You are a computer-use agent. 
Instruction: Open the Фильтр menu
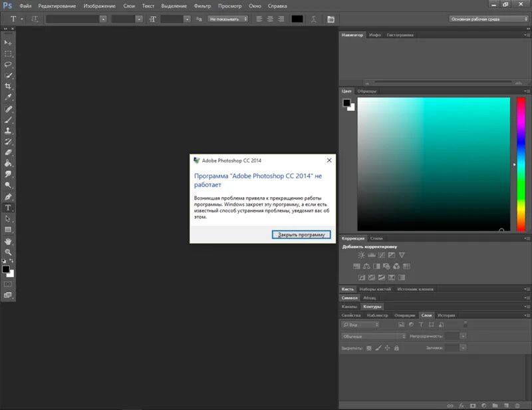[202, 6]
